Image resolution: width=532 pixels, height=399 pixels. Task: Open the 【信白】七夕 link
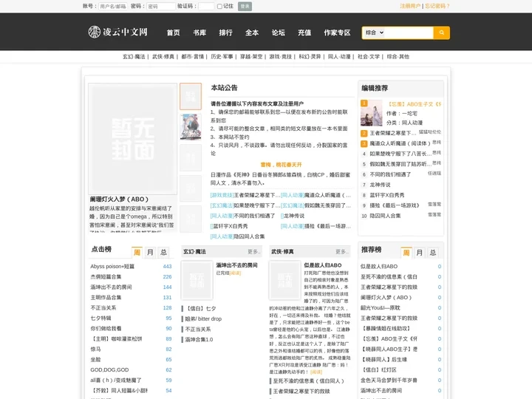200,309
